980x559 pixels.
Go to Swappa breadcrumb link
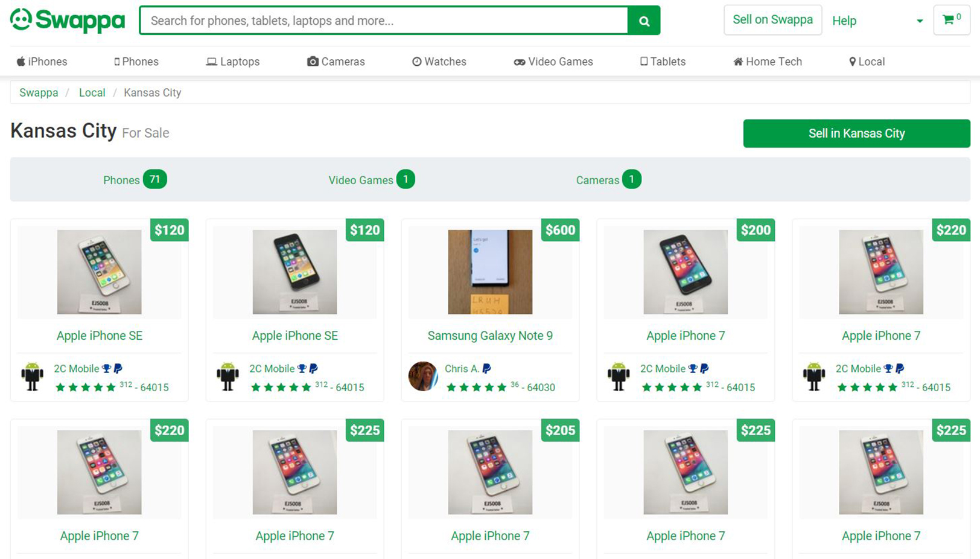[39, 93]
